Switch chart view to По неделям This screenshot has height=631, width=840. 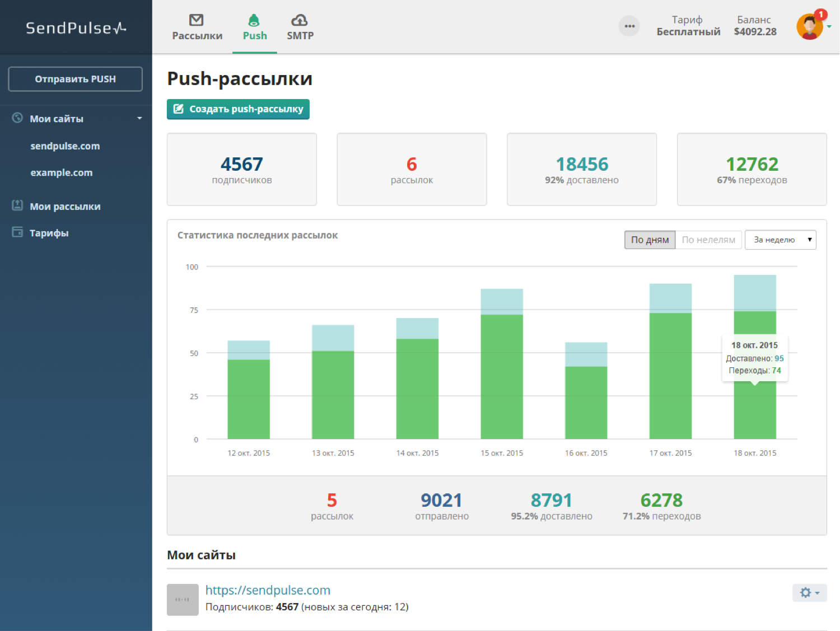708,240
